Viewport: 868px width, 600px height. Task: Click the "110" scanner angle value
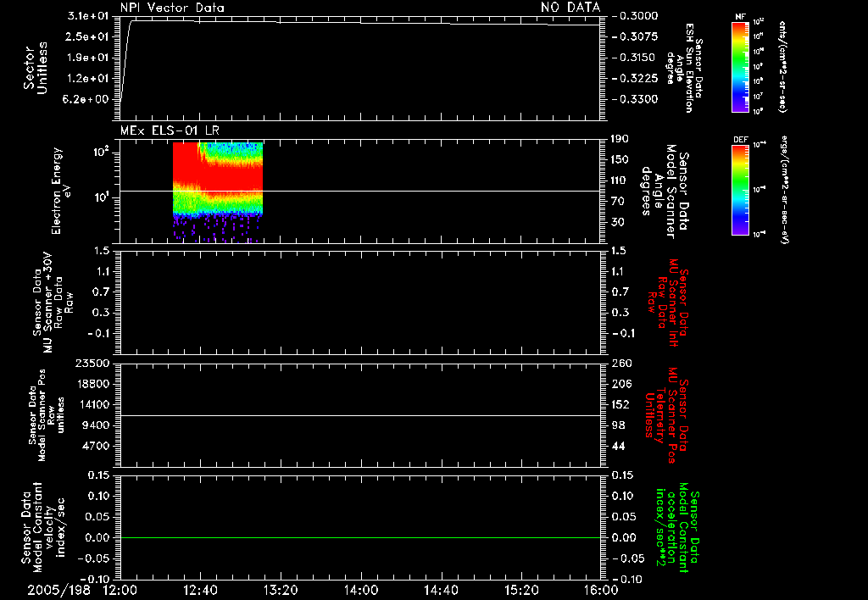pyautogui.click(x=620, y=181)
